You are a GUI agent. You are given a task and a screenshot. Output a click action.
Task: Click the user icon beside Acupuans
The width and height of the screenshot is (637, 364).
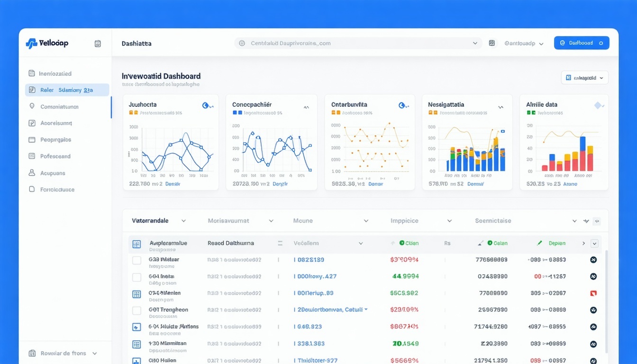click(x=32, y=173)
